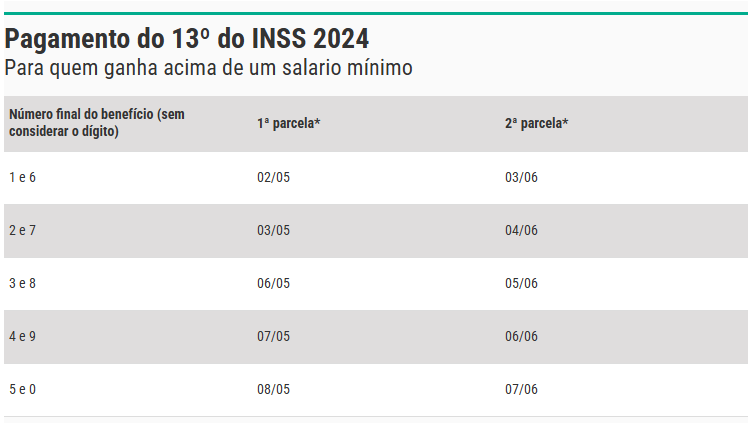The width and height of the screenshot is (755, 423).
Task: Click the "1ª parcela*" column header
Action: coord(288,123)
